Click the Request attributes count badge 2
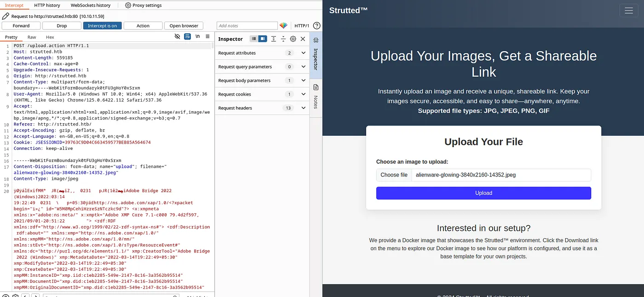Screen dimensions: 644x297 pos(289,53)
